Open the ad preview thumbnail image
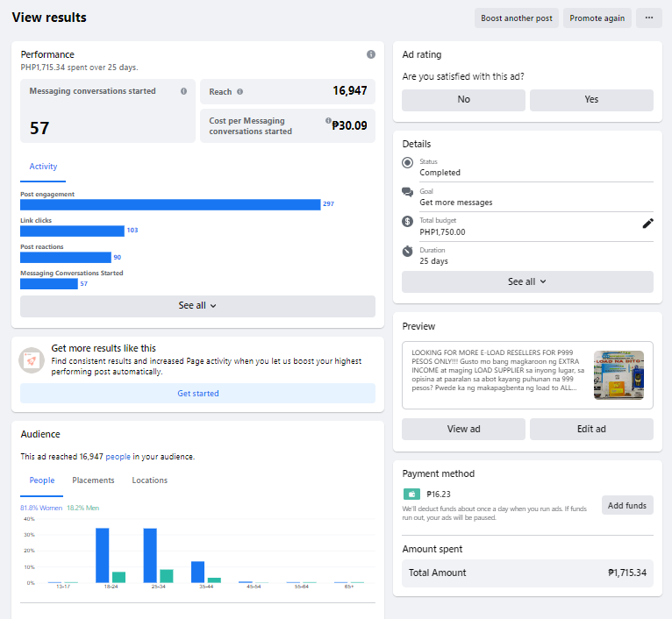 (618, 375)
